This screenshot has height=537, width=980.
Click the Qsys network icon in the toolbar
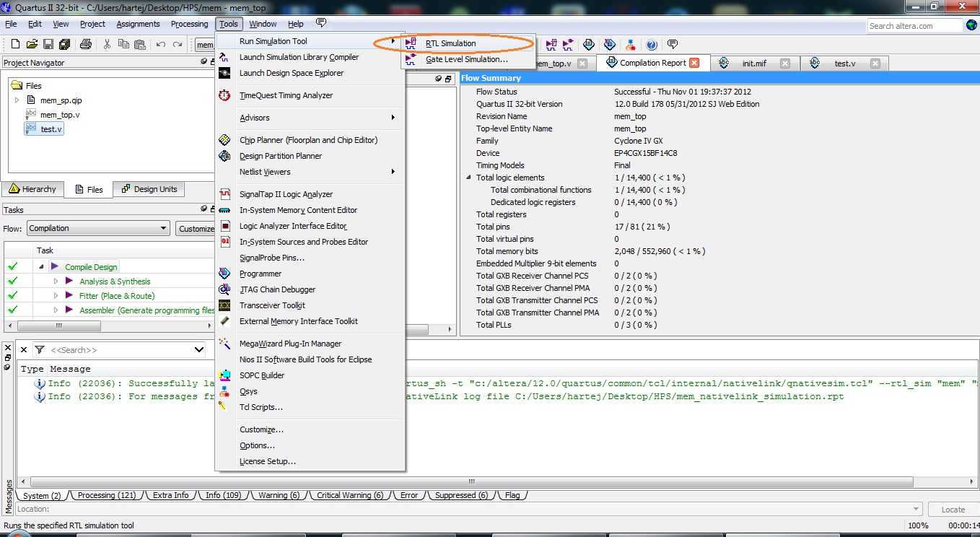[x=631, y=45]
